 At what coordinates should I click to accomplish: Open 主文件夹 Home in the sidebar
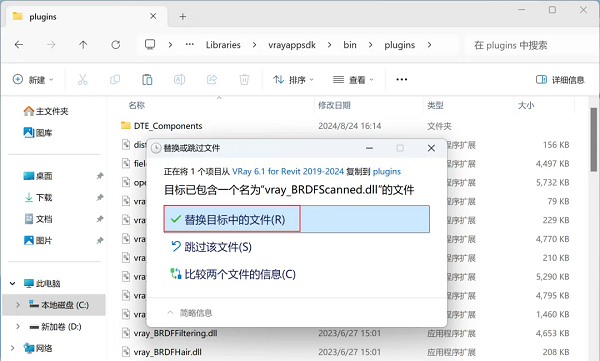pyautogui.click(x=46, y=111)
